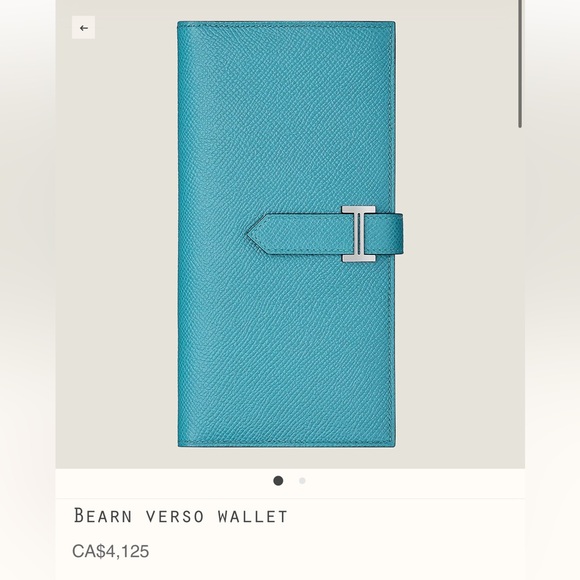Select the first carousel dot indicator
This screenshot has height=580, width=580.
278,480
